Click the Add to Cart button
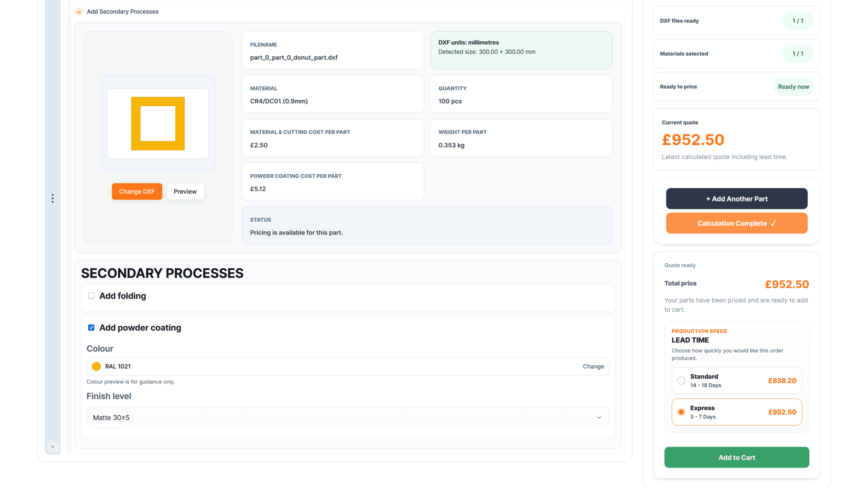 (x=736, y=457)
